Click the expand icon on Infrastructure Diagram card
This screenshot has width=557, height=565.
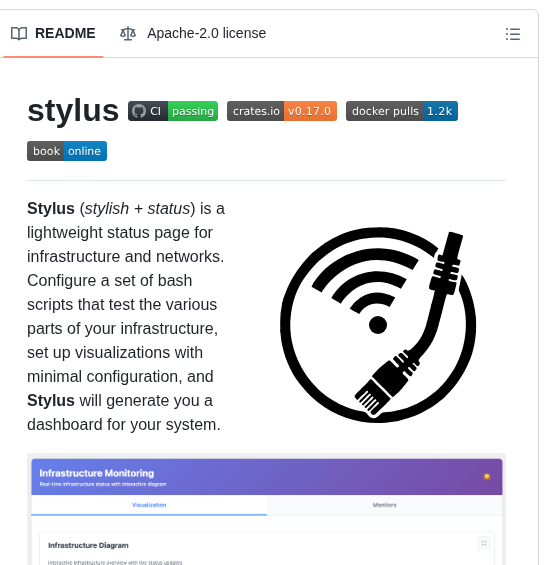pos(484,543)
